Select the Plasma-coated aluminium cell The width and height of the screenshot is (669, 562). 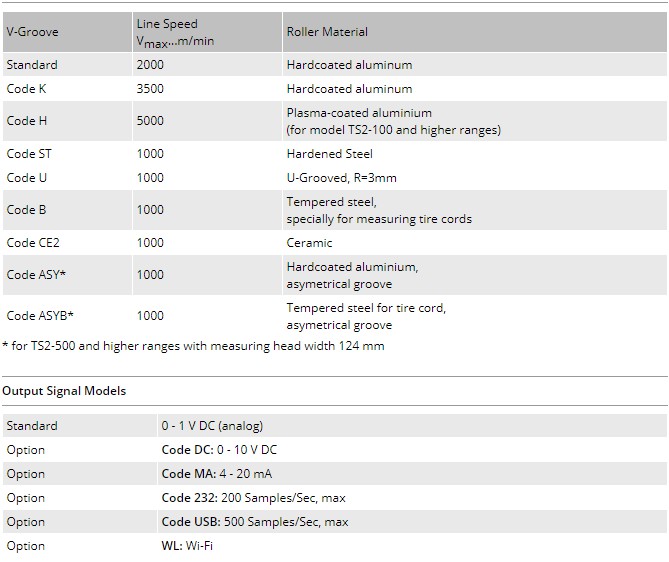click(x=359, y=113)
